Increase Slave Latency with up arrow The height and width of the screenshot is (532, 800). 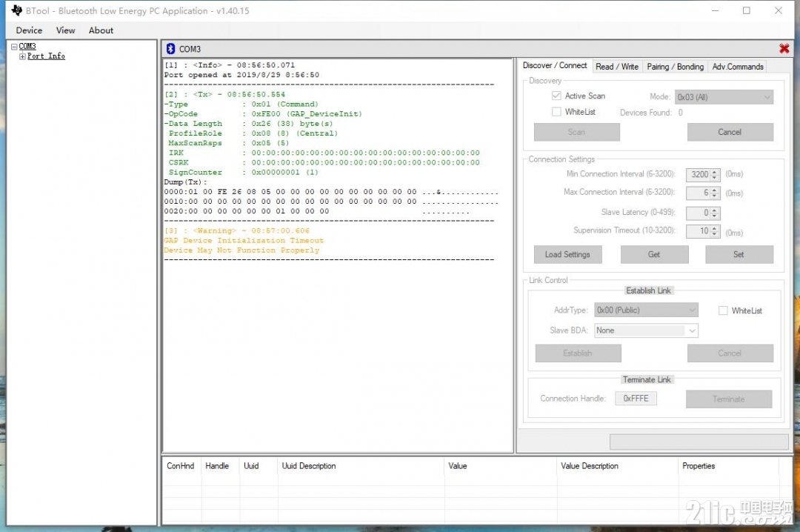714,210
